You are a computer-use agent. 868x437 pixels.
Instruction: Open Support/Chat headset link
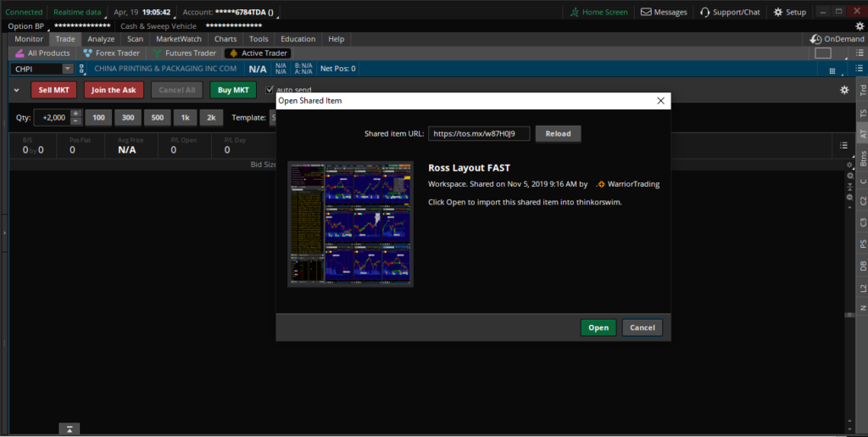pyautogui.click(x=730, y=12)
